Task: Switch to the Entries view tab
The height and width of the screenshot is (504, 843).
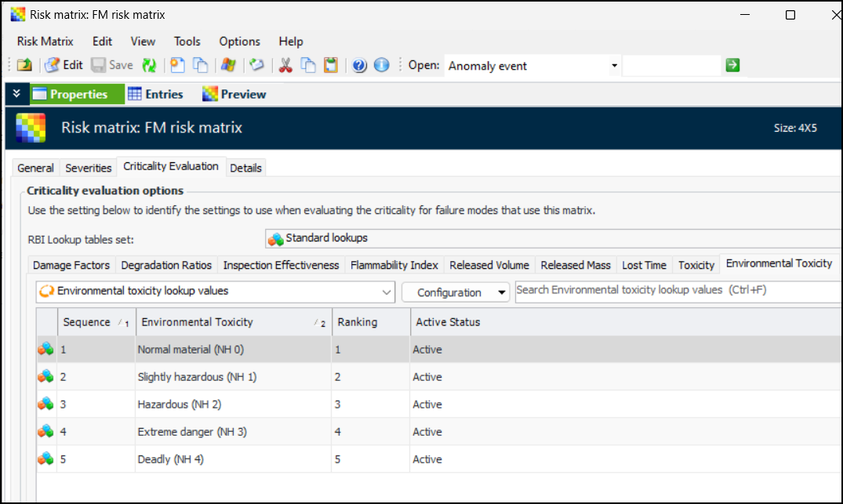Action: (x=155, y=94)
